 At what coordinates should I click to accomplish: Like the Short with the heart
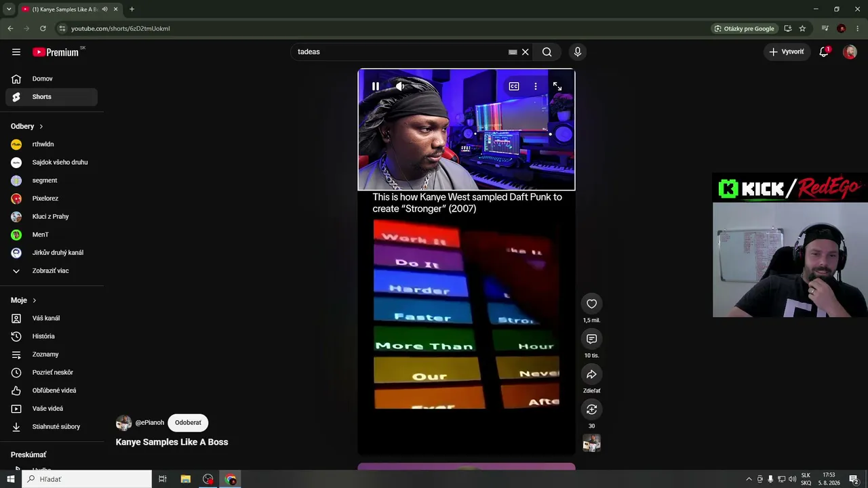point(591,304)
